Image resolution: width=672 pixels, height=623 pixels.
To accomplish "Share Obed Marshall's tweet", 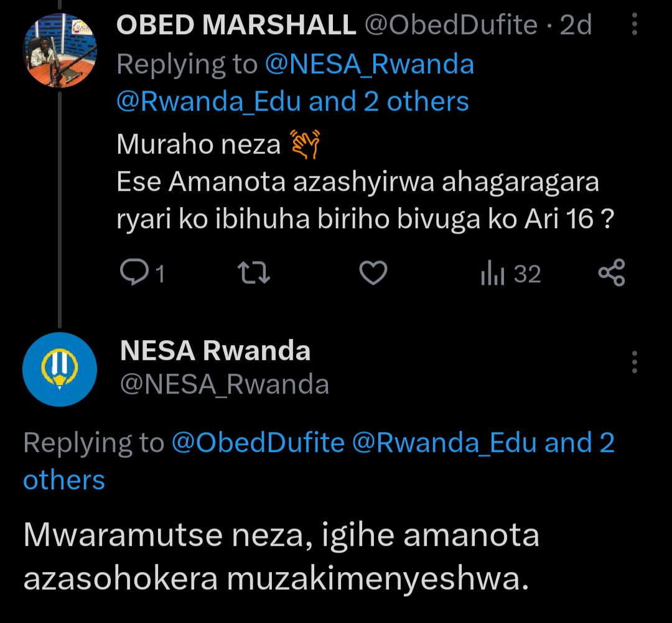I will point(611,274).
